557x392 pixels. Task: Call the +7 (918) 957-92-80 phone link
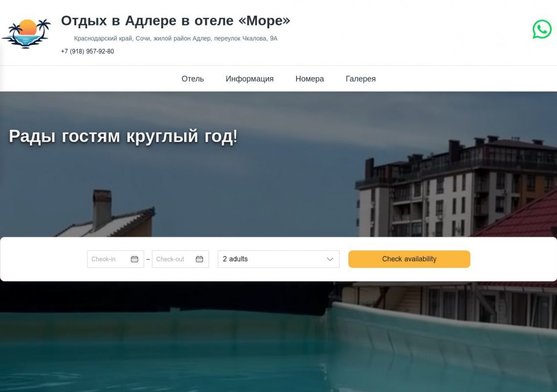(87, 51)
